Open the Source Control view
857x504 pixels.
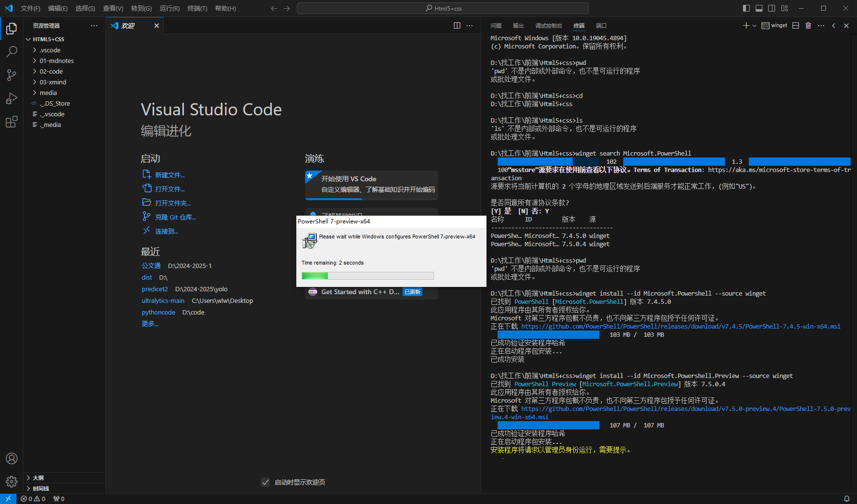12,75
